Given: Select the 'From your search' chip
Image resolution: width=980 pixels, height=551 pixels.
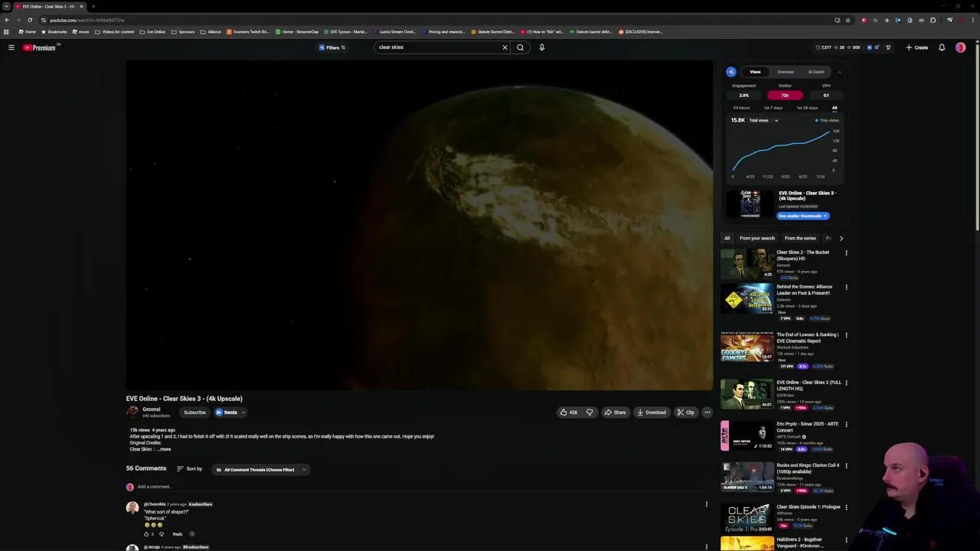Looking at the screenshot, I should (757, 238).
